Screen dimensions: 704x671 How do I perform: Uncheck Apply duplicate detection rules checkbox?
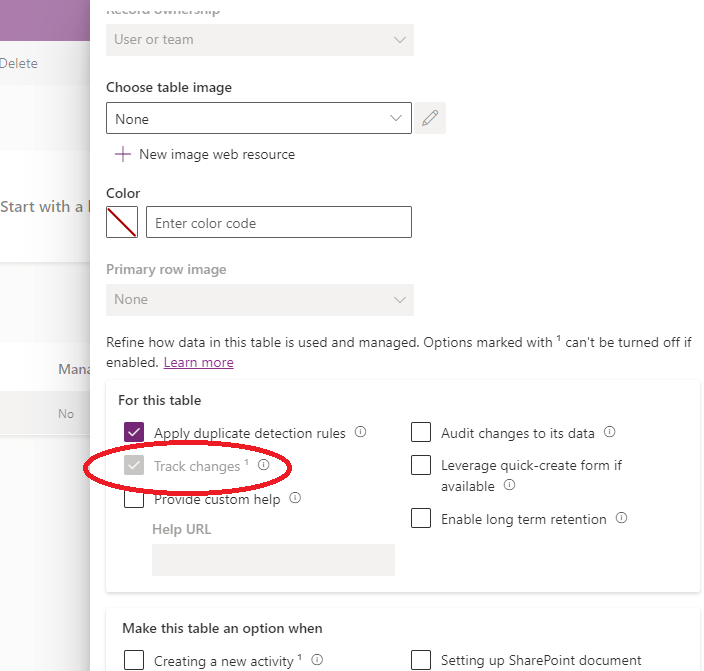point(134,433)
